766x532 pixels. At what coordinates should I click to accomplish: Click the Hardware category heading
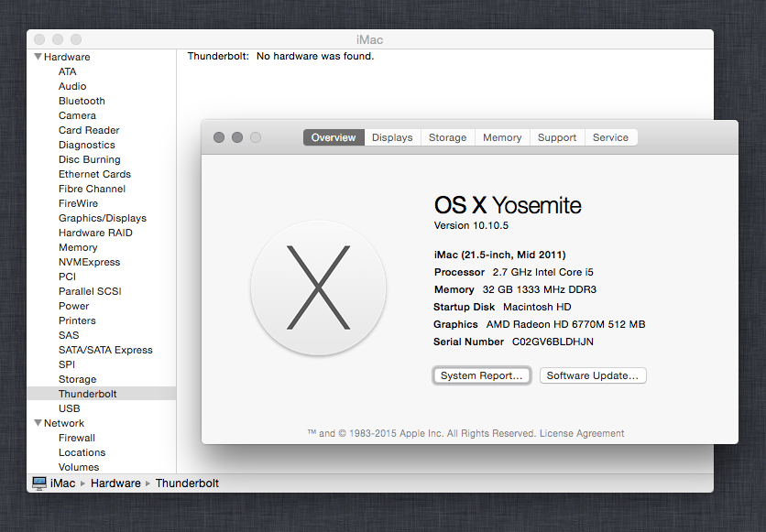[x=67, y=57]
